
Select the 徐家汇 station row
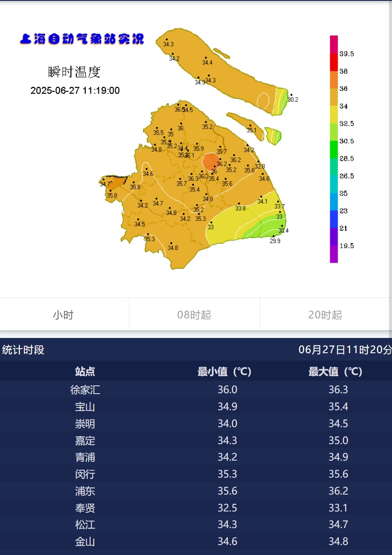[x=85, y=390]
